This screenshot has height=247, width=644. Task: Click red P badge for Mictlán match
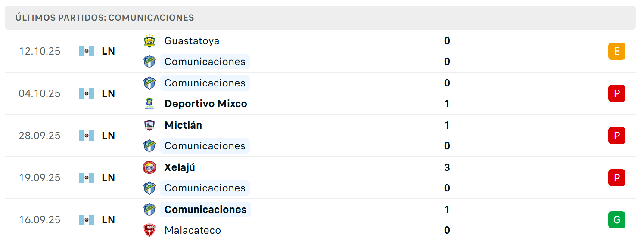click(x=617, y=136)
